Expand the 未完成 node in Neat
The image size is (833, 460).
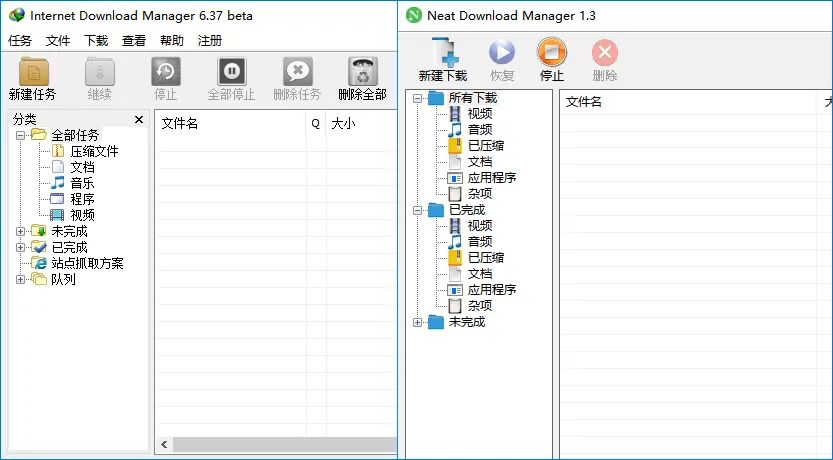coord(418,322)
